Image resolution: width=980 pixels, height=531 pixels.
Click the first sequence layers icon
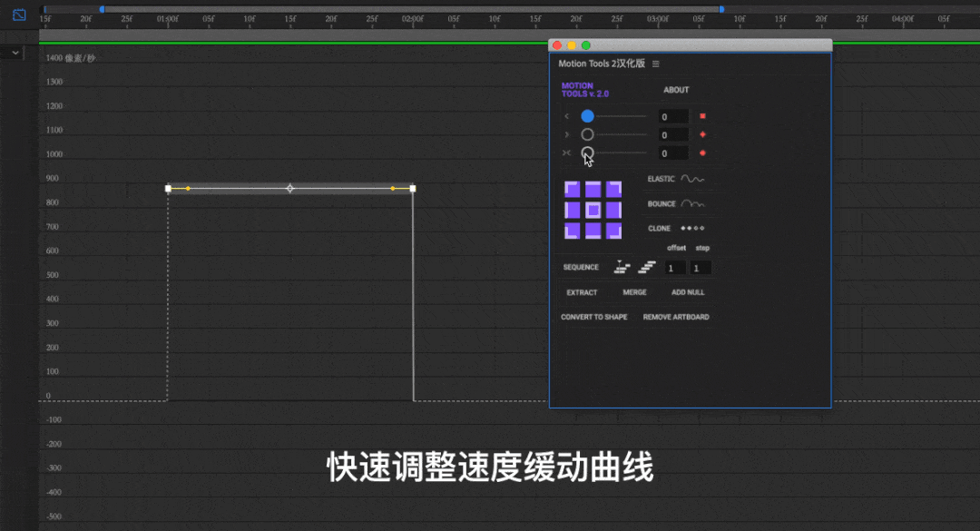(622, 268)
